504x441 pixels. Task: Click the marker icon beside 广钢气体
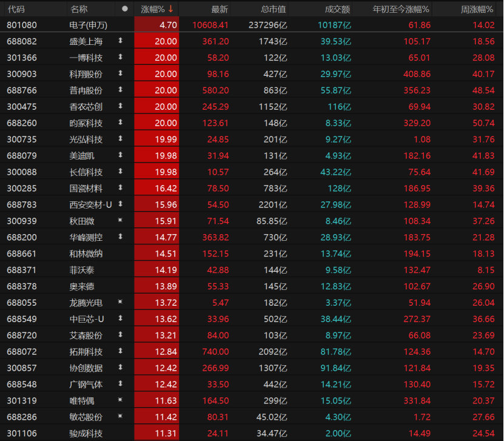click(x=120, y=383)
